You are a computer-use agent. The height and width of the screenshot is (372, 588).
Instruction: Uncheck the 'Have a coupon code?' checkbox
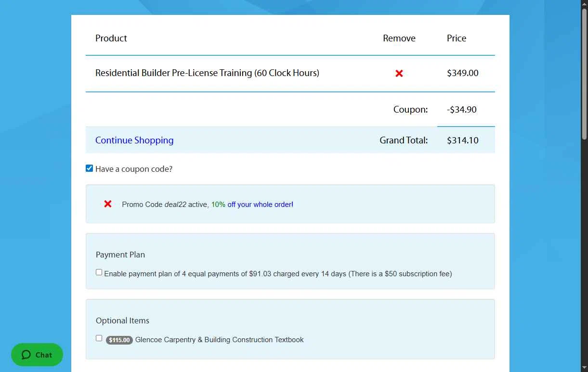click(89, 168)
